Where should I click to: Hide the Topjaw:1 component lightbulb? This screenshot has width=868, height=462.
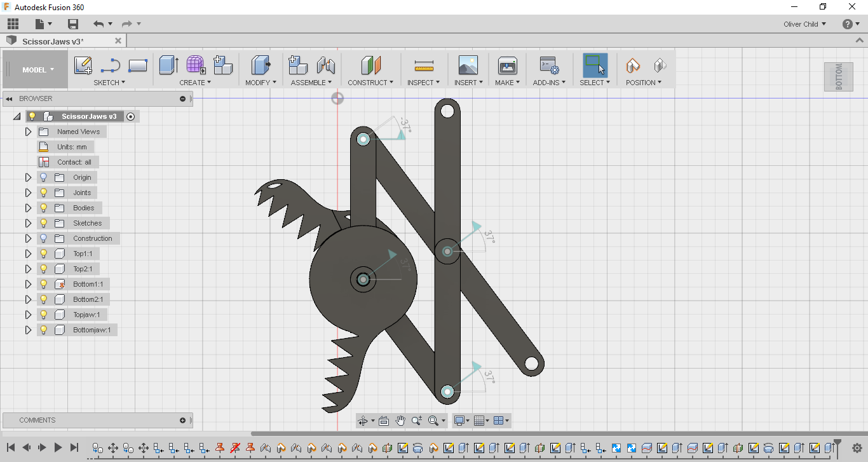[x=43, y=315]
